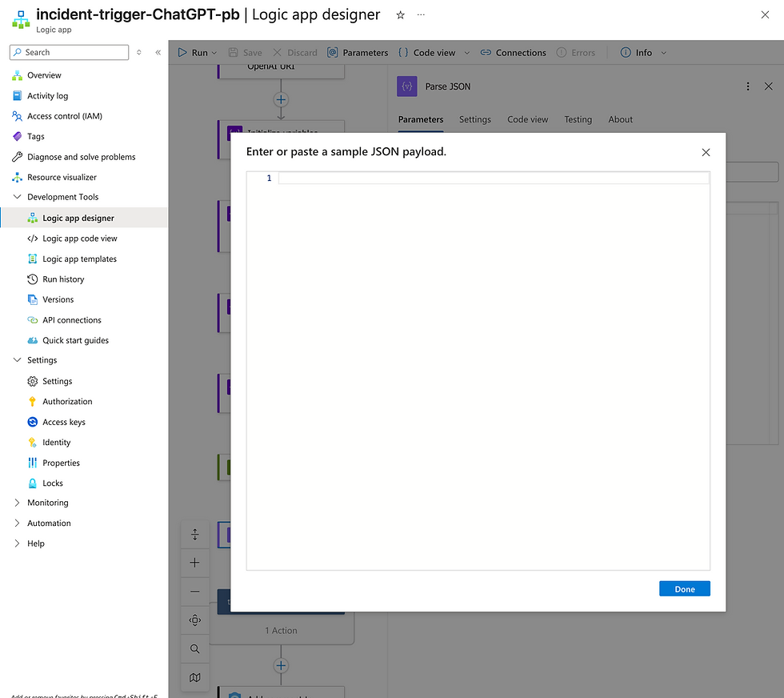Image resolution: width=784 pixels, height=698 pixels.
Task: Click the canvas search magnifier button
Action: pos(195,649)
